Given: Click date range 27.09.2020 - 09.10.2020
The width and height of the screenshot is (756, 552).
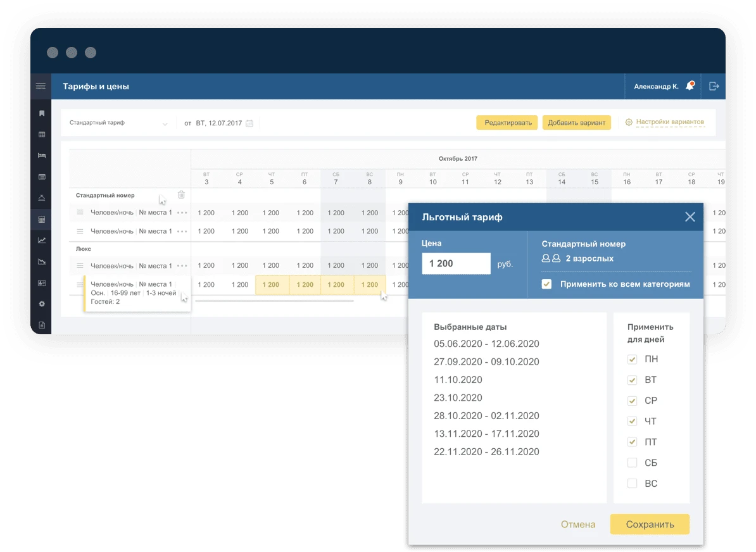Looking at the screenshot, I should (x=486, y=361).
